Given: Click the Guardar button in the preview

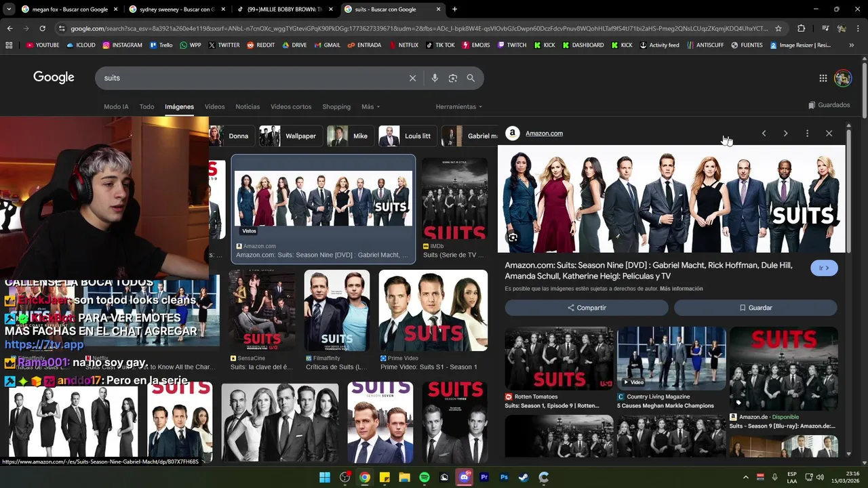Looking at the screenshot, I should pos(755,308).
